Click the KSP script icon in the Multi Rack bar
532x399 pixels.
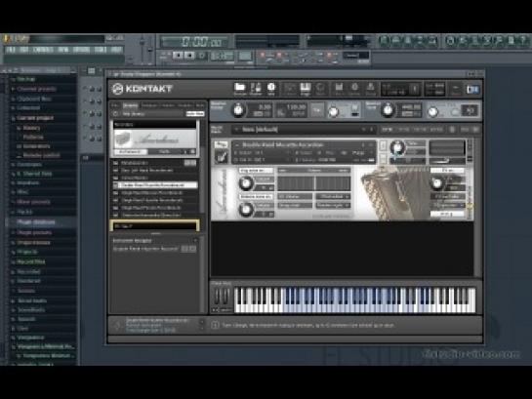pyautogui.click(x=452, y=130)
